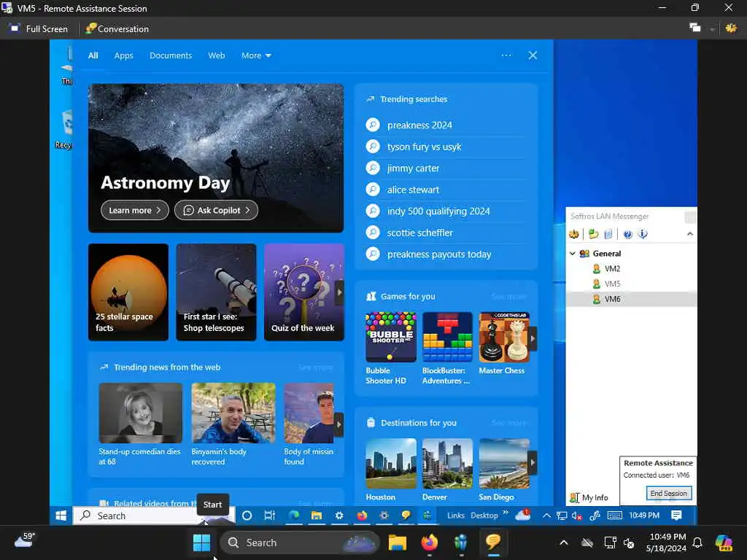Open the Houston destination thumbnail
The height and width of the screenshot is (560, 747).
tap(391, 463)
